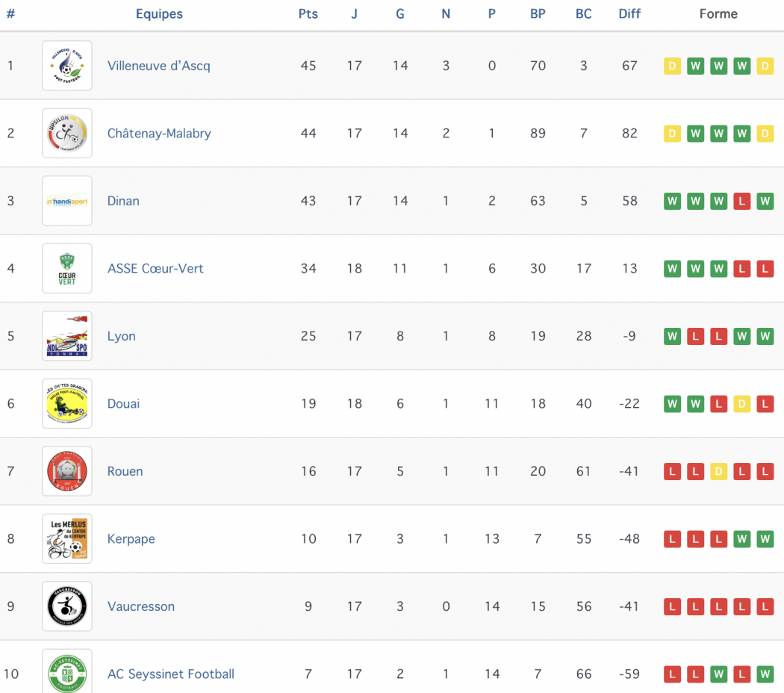Click Villeneuve d'Ascq's first yellow D badge

pyautogui.click(x=672, y=66)
